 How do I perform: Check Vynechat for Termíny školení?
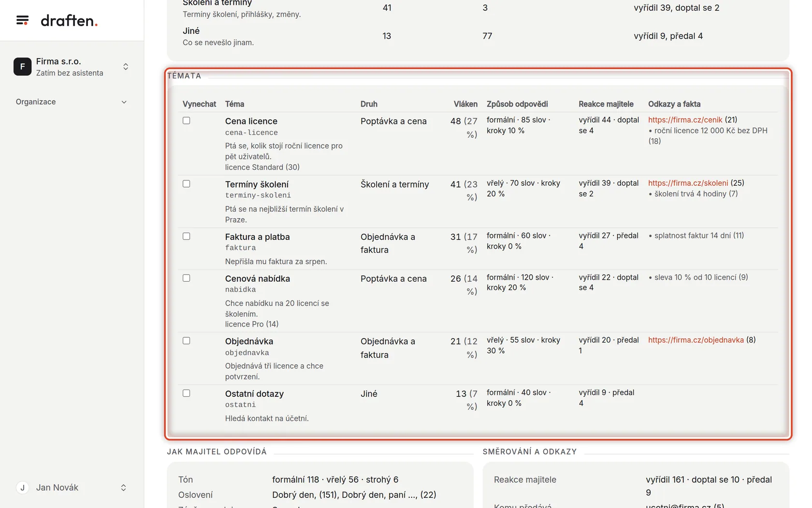[x=187, y=184]
